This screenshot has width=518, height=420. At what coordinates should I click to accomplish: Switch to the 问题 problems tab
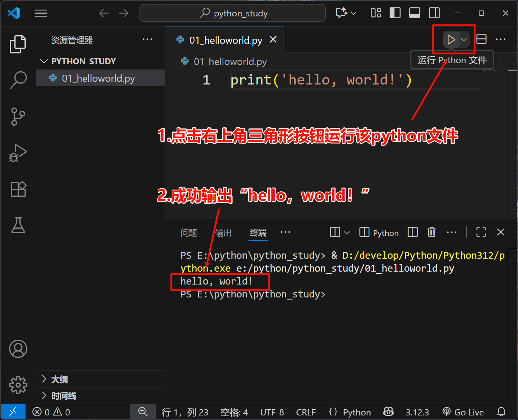[189, 233]
